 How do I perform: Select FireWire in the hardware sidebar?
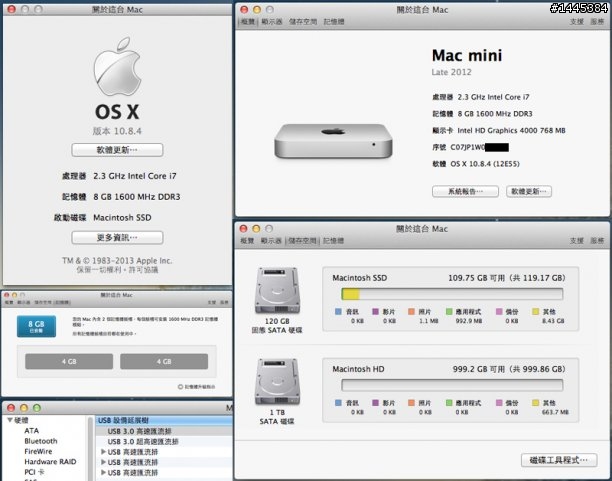(38, 451)
